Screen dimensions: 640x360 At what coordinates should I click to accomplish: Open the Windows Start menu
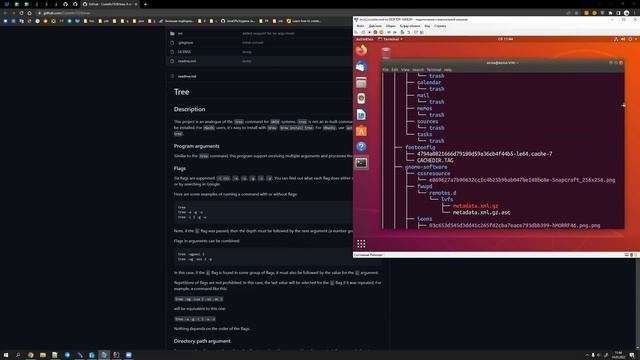[x=6, y=355]
